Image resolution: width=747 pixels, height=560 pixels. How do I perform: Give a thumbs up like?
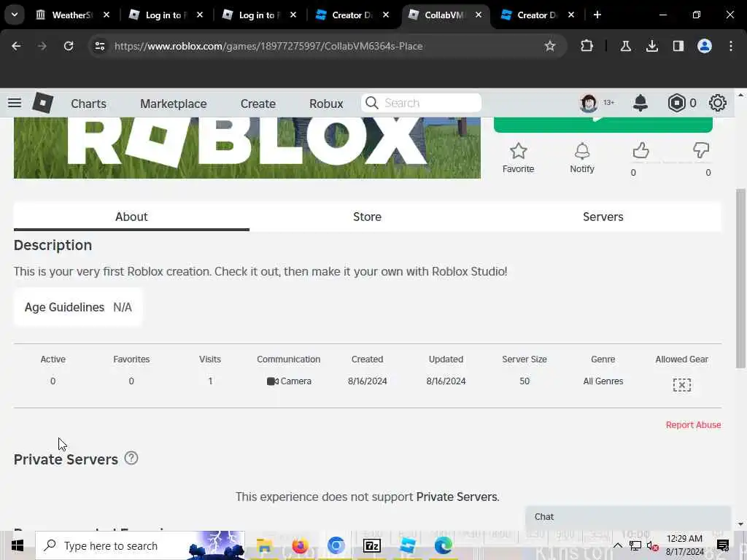point(640,151)
